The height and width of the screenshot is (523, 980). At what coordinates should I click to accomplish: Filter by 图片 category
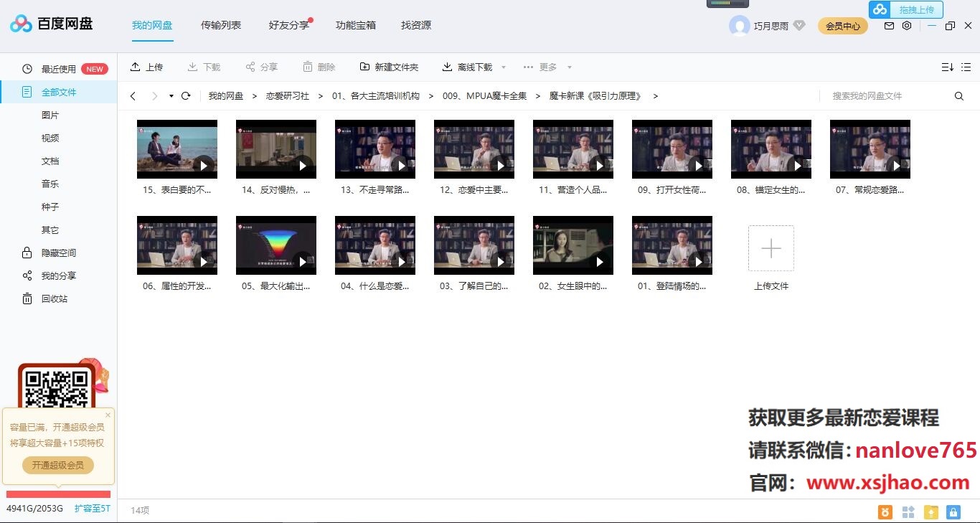(50, 116)
